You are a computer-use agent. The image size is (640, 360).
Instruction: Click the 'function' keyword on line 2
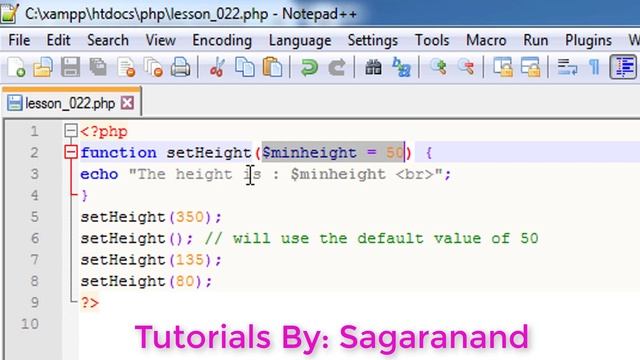coord(118,153)
